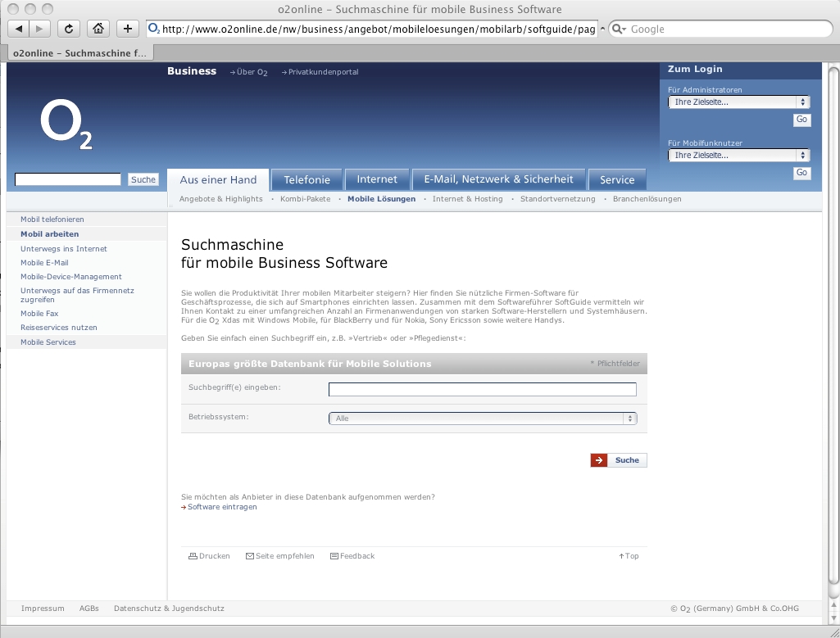The width and height of the screenshot is (840, 638).
Task: Go back with the browser back arrow
Action: 19,29
